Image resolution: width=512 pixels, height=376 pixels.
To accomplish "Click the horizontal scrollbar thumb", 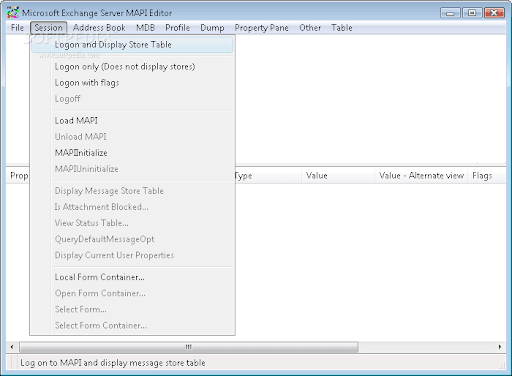I will pos(189,347).
